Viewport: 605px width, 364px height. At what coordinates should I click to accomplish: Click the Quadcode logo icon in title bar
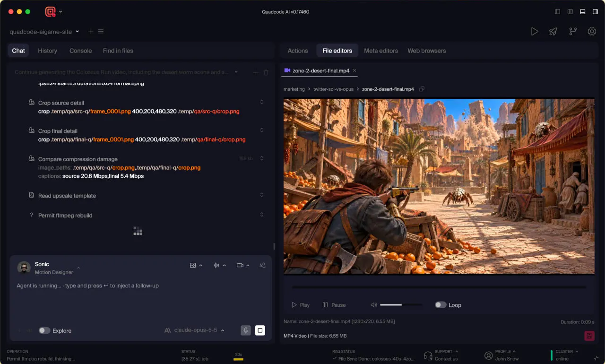coord(51,12)
